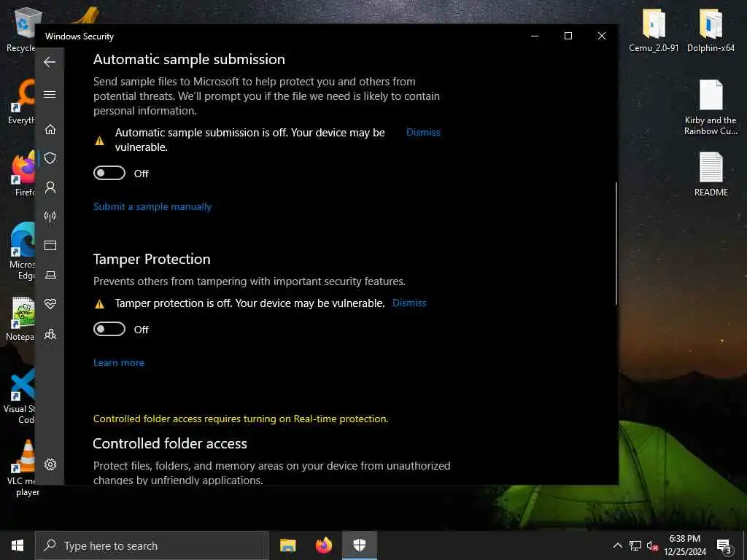Open Device performance & health heart icon
This screenshot has height=560, width=747.
coord(50,303)
